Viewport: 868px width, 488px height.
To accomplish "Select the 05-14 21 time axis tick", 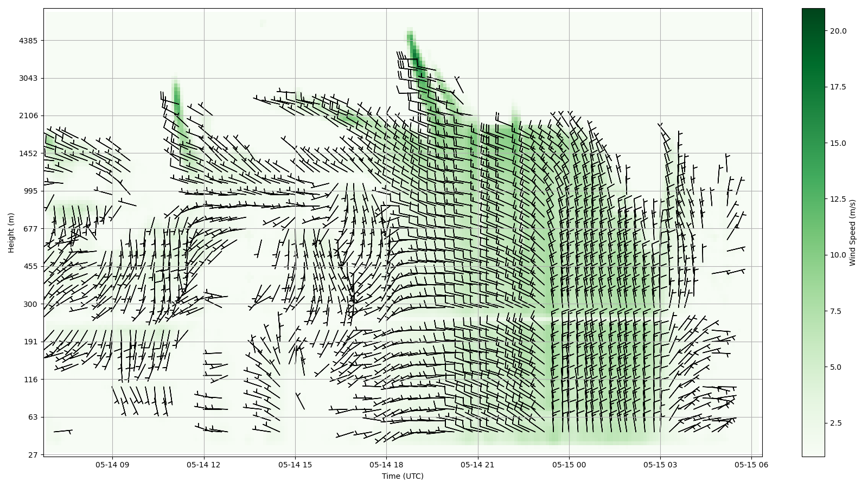I will tap(478, 465).
